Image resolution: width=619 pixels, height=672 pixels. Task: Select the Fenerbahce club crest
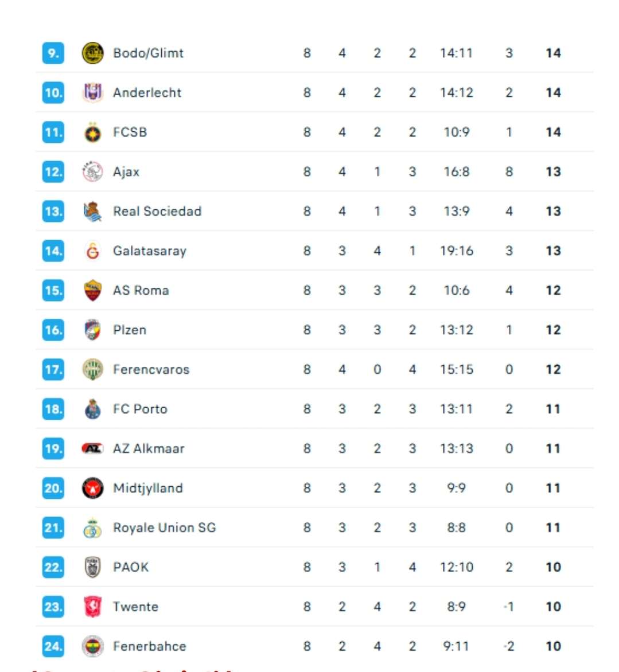(92, 646)
